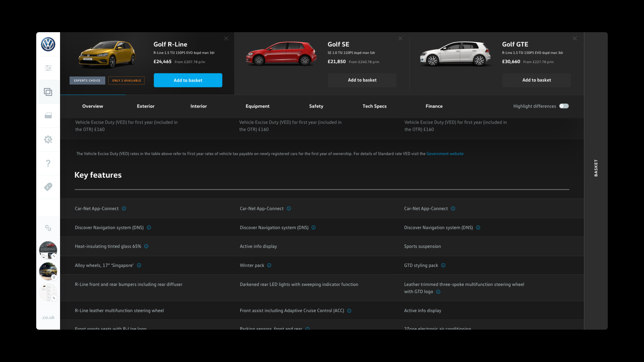
Task: Click Sports suspension feature text
Action: (422, 246)
